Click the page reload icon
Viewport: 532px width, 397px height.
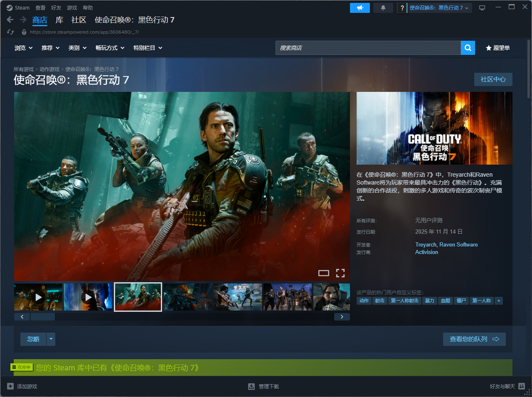tap(10, 32)
